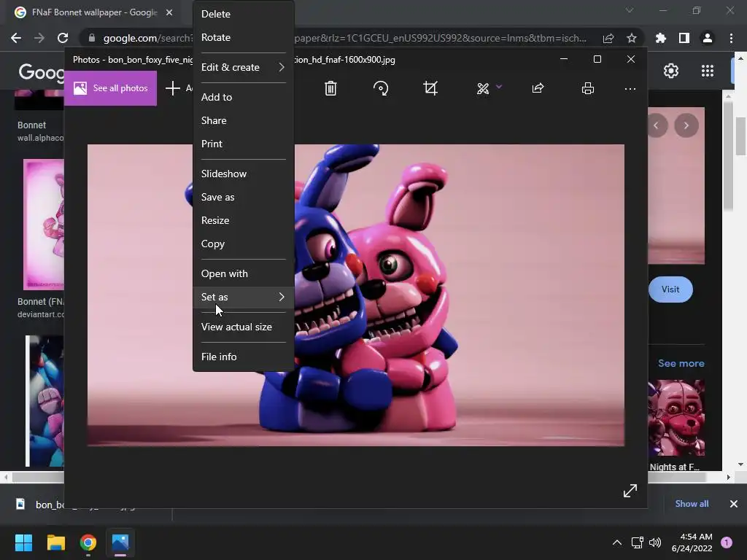Reload the Chrome page
Image resolution: width=747 pixels, height=560 pixels.
coord(63,38)
